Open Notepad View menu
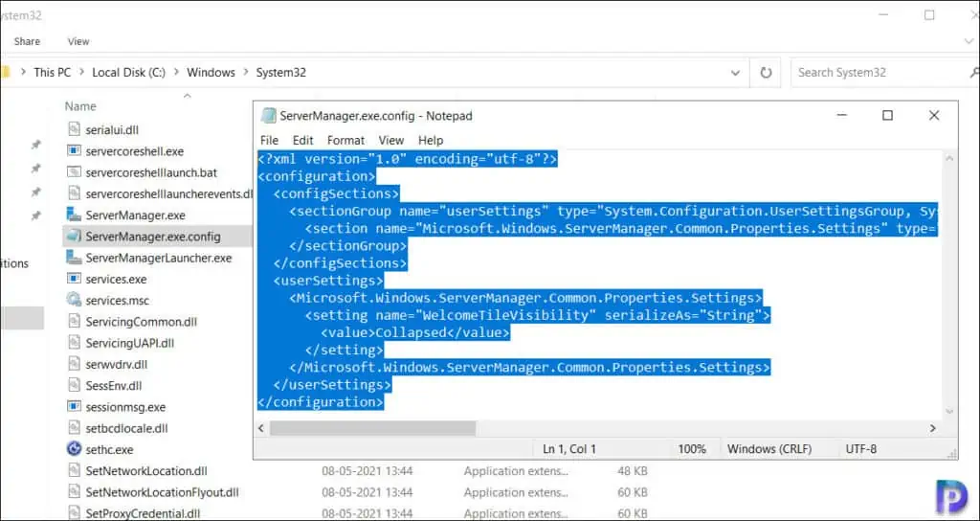Screen dimensions: 980x521 pos(391,140)
